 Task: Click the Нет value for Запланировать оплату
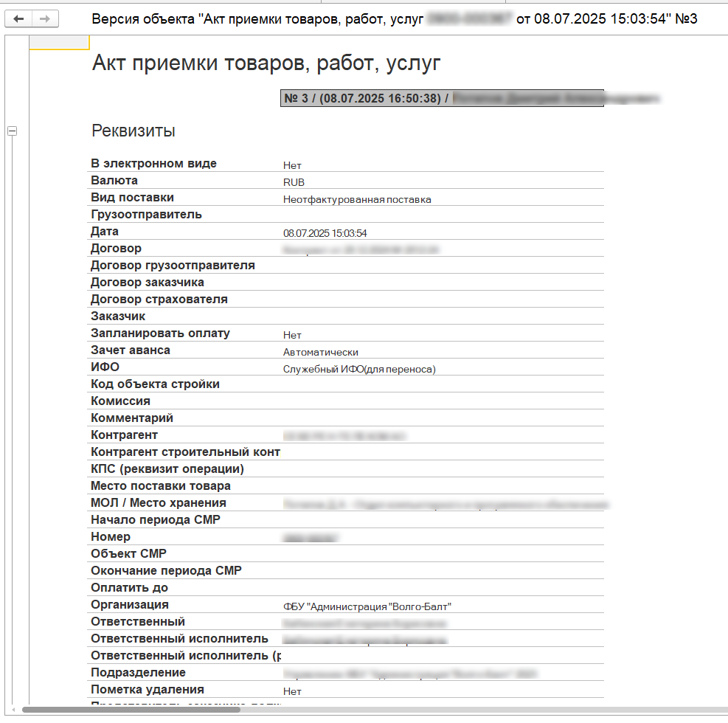292,336
